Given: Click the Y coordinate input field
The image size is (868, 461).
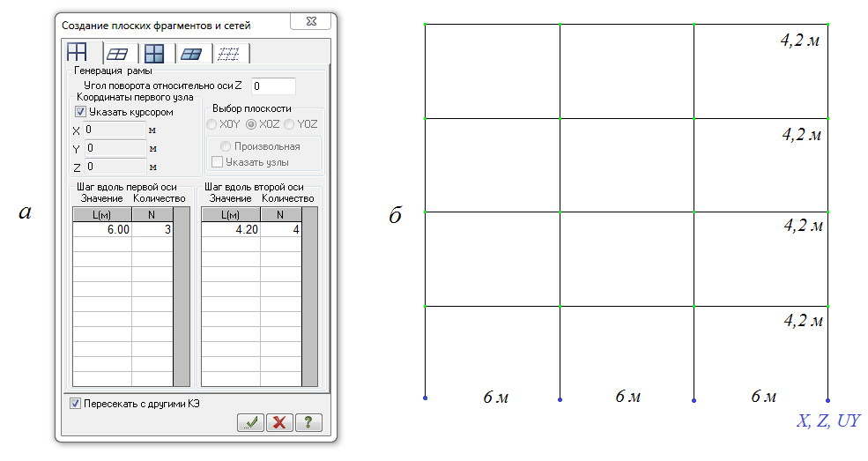Looking at the screenshot, I should 115,148.
